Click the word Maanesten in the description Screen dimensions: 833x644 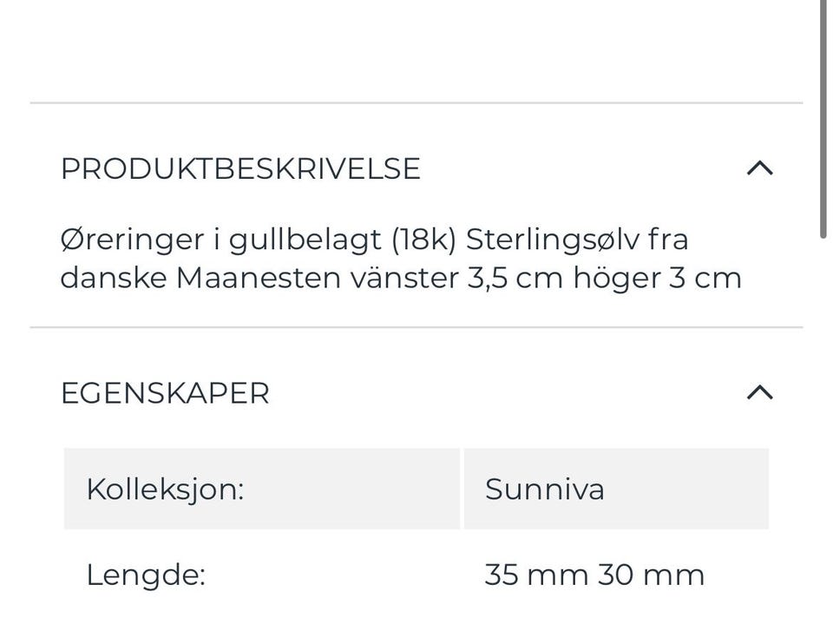262,278
